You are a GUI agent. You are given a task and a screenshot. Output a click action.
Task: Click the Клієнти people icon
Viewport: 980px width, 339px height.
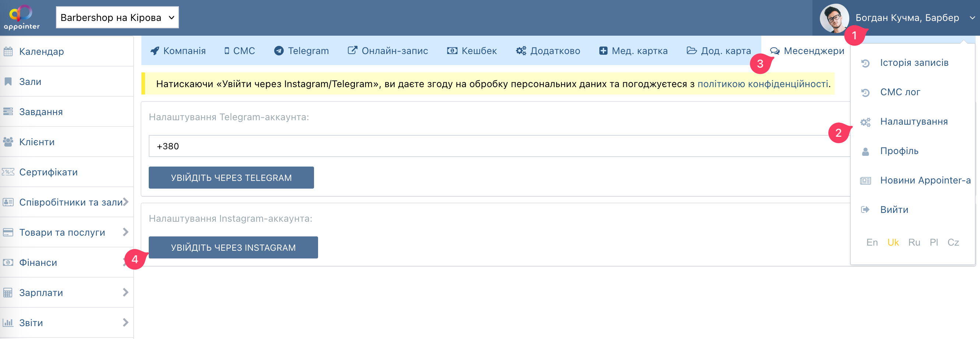pyautogui.click(x=8, y=142)
